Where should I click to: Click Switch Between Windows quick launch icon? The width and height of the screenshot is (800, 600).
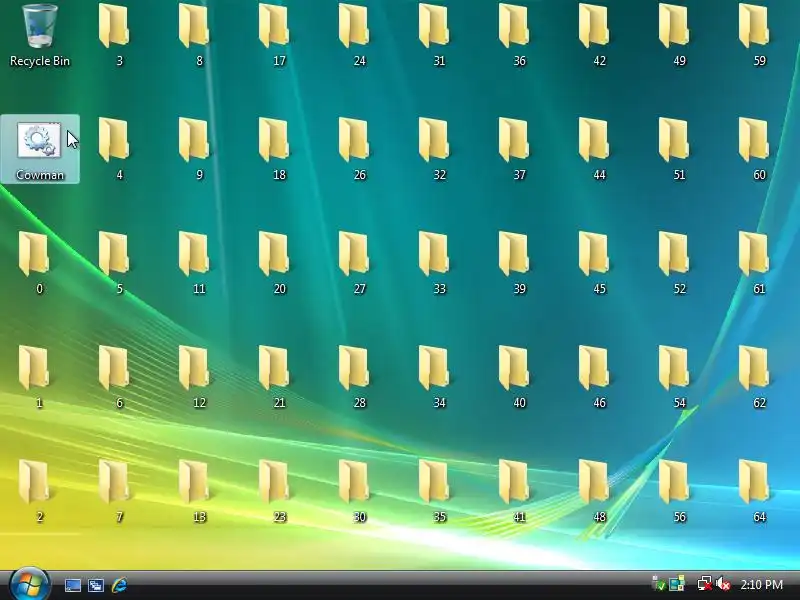point(96,585)
